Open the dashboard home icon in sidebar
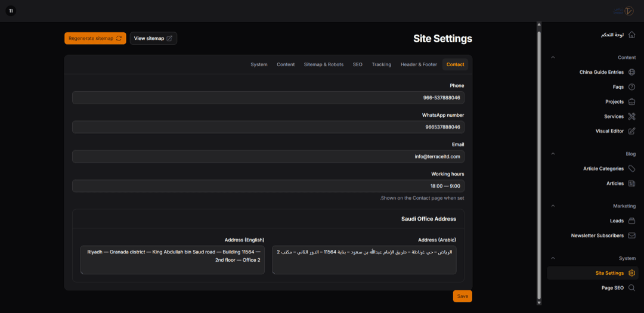The width and height of the screenshot is (644, 313). pos(631,35)
